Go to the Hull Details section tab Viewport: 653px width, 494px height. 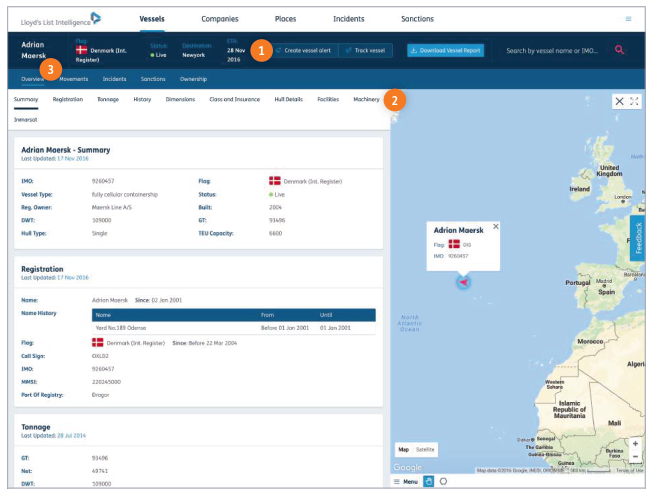pos(288,99)
